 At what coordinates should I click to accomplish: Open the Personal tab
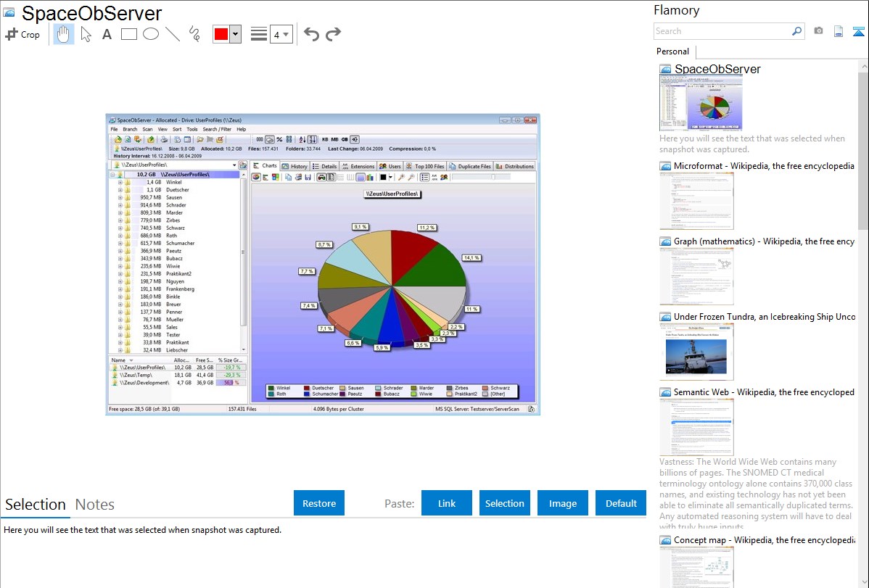click(x=672, y=51)
